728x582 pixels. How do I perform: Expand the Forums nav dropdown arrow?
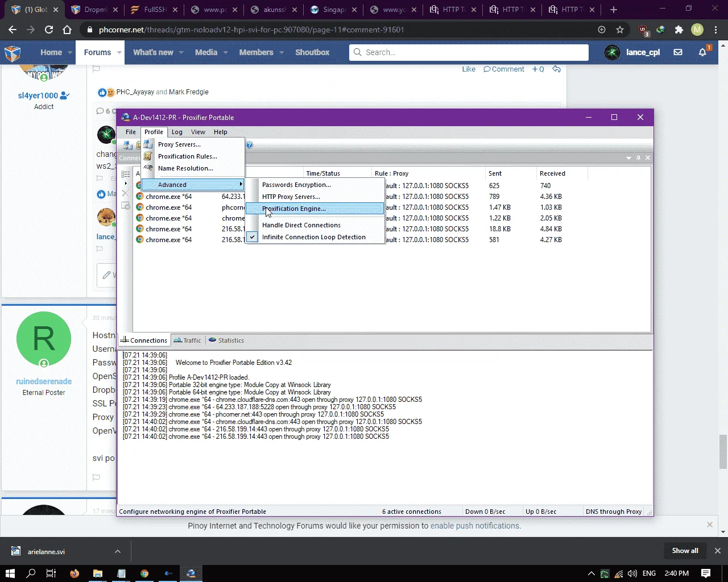coord(119,52)
